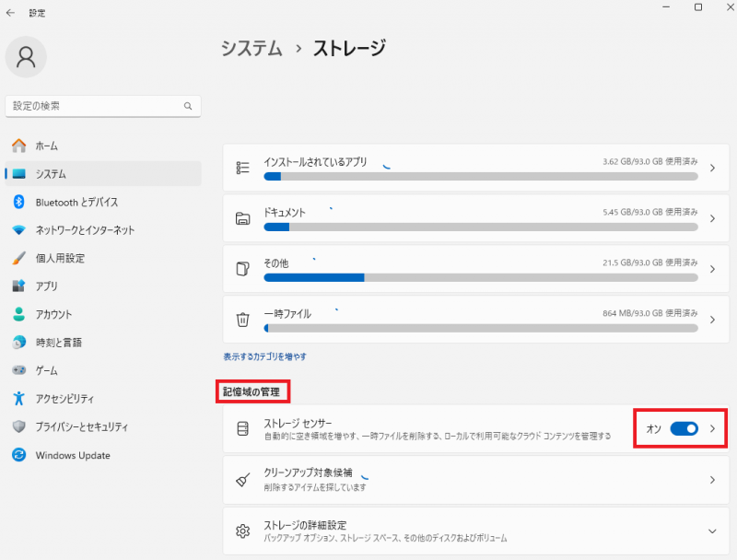The image size is (737, 560).
Task: Click the 設定の検索 search field
Action: click(x=92, y=106)
